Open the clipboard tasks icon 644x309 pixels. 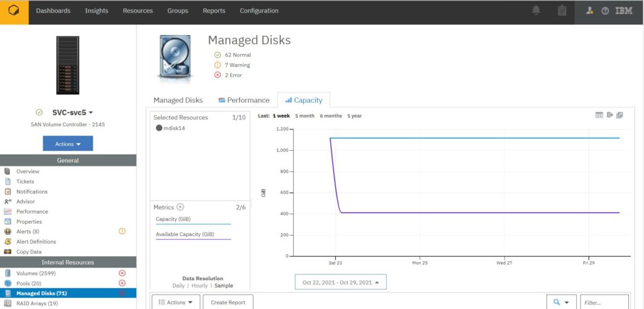[562, 11]
